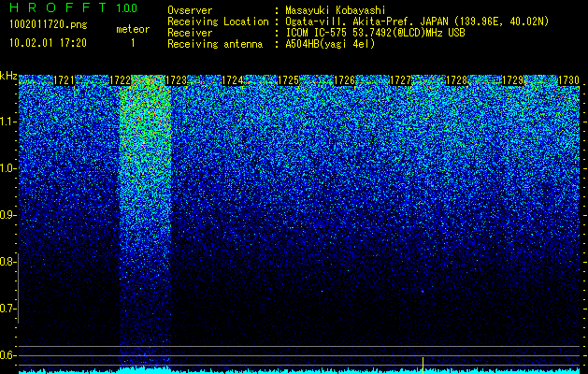Click the 1.0 kHz axis label
The width and height of the screenshot is (588, 374).
coord(7,168)
